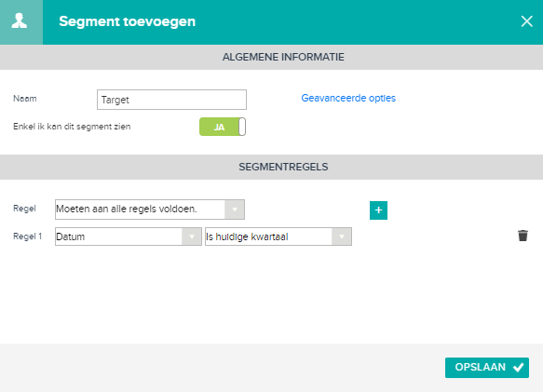The height and width of the screenshot is (392, 543).
Task: Open the 'Moeten aan alle regels voldoen' dropdown arrow
Action: coord(235,210)
